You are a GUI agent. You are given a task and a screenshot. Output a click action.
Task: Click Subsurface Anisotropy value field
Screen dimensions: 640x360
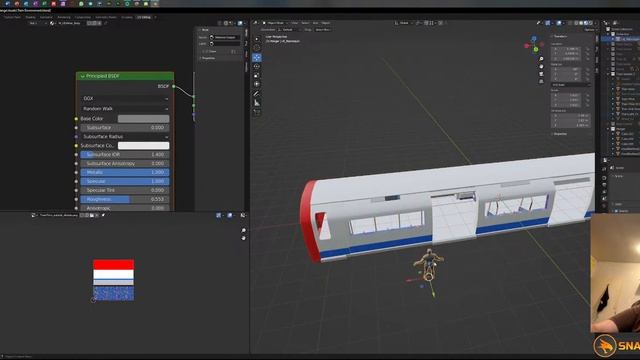pos(125,163)
